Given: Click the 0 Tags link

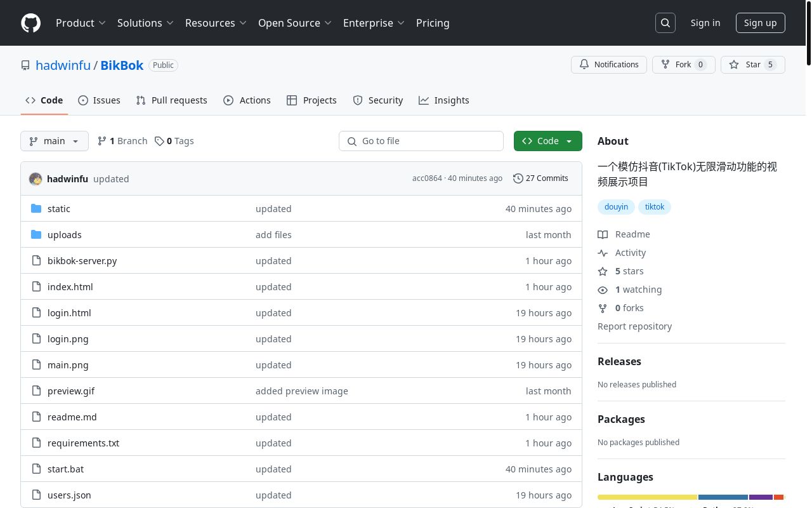Looking at the screenshot, I should click(x=174, y=141).
